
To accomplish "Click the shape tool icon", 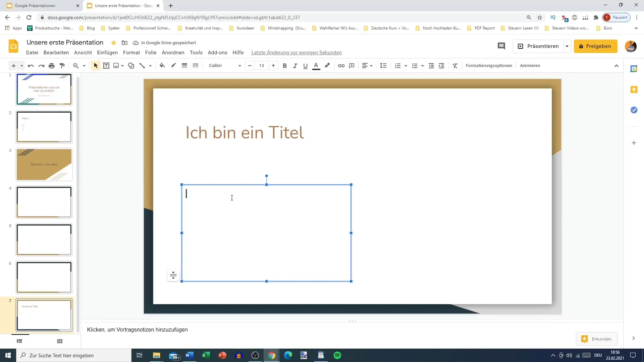I will (131, 66).
